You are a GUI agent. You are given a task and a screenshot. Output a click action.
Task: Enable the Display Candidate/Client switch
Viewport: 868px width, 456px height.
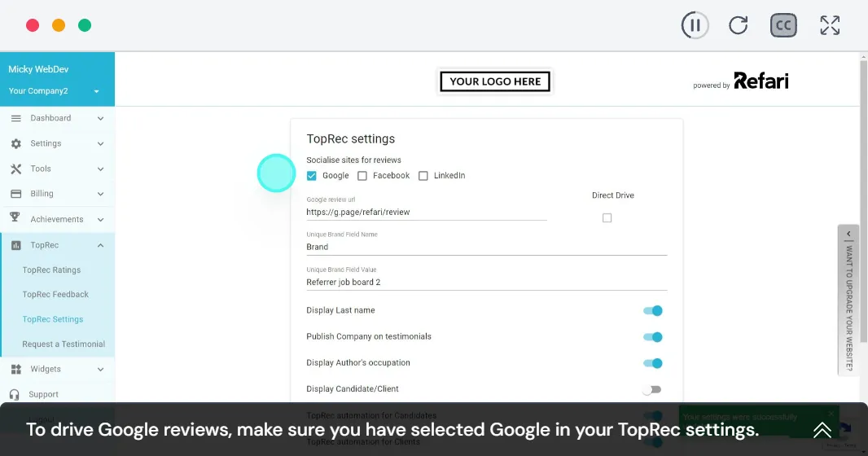point(652,389)
